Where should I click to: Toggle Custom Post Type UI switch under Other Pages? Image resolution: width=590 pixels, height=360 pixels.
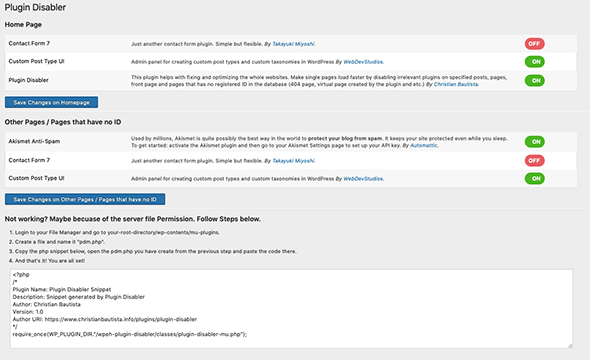[534, 179]
